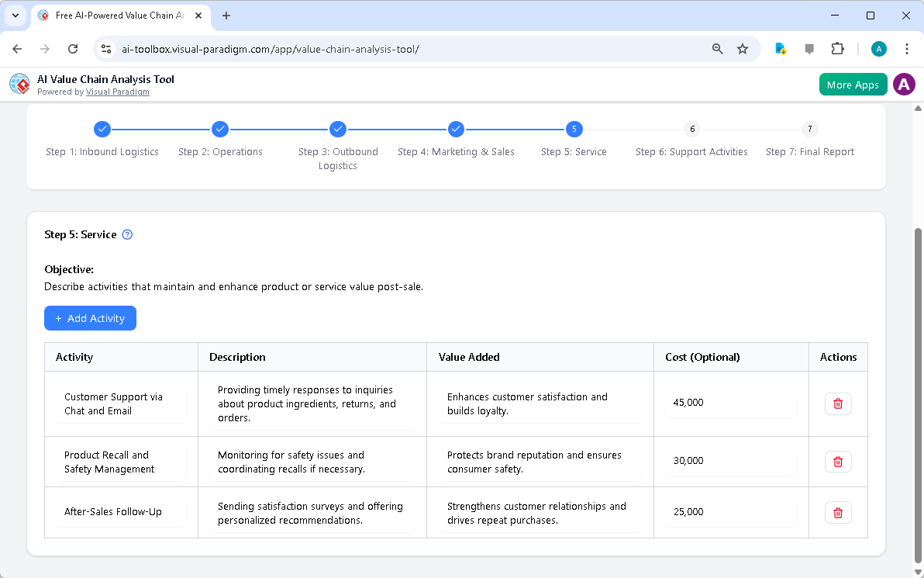The image size is (924, 578).
Task: Visit the Visual Paradigm link
Action: [x=117, y=92]
